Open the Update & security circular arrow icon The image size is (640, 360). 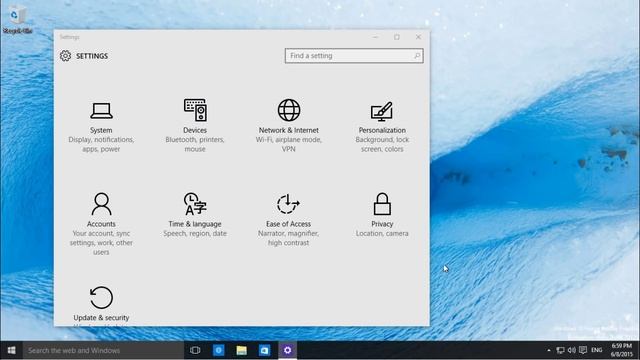click(x=101, y=297)
